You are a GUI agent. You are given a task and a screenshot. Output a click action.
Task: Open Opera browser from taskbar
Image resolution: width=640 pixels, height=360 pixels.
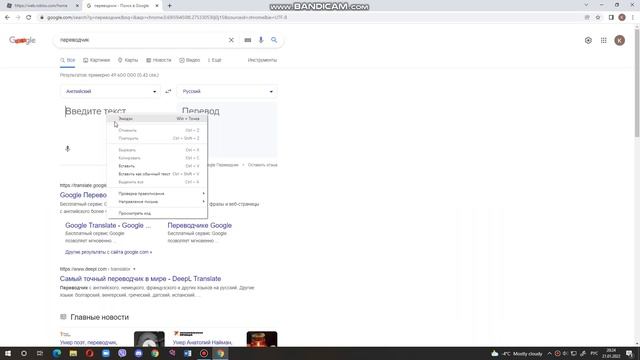pyautogui.click(x=89, y=353)
